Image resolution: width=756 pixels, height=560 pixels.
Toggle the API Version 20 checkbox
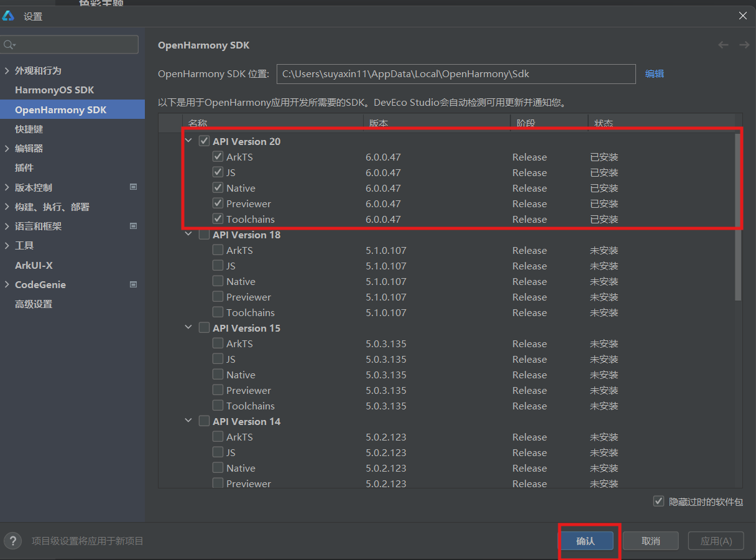[204, 141]
